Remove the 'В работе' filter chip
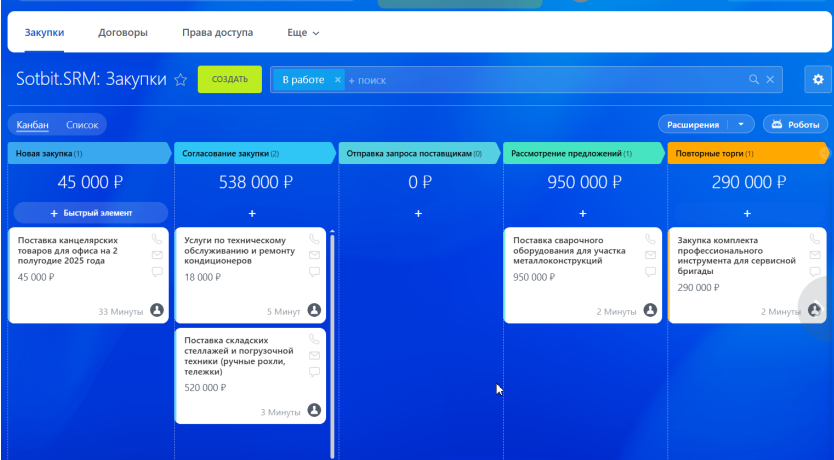The image size is (834, 460). tap(337, 80)
